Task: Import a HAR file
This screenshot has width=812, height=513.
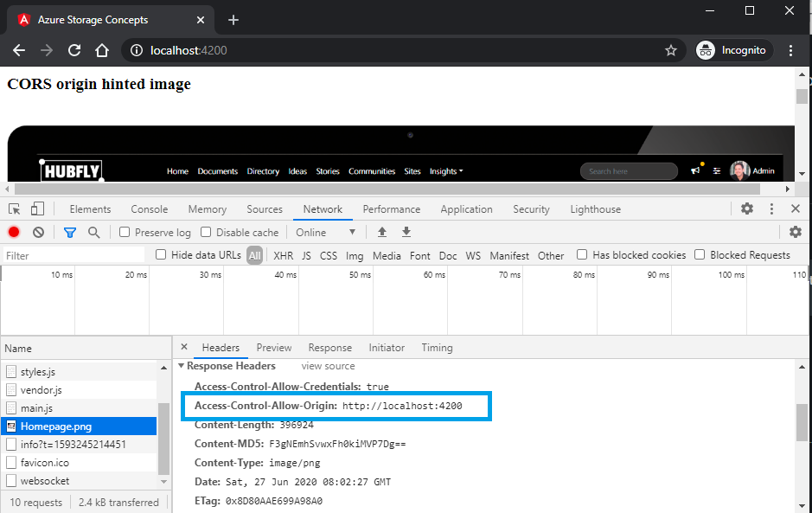Action: coord(382,232)
